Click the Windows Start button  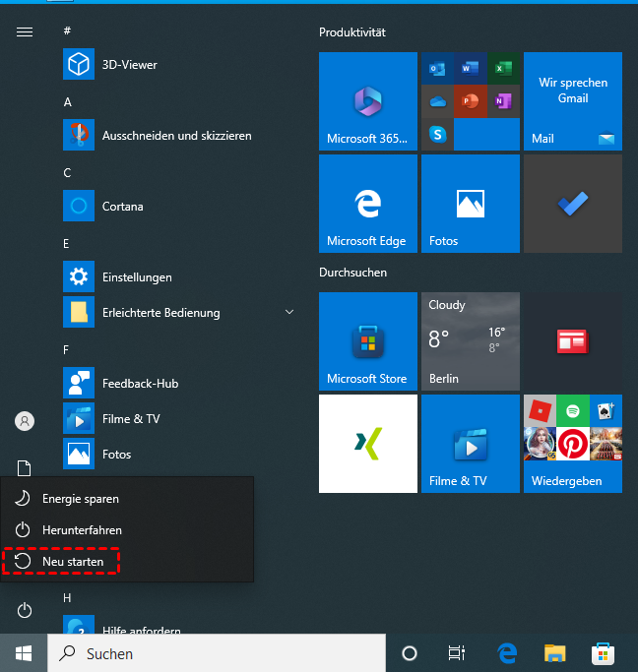pyautogui.click(x=24, y=653)
